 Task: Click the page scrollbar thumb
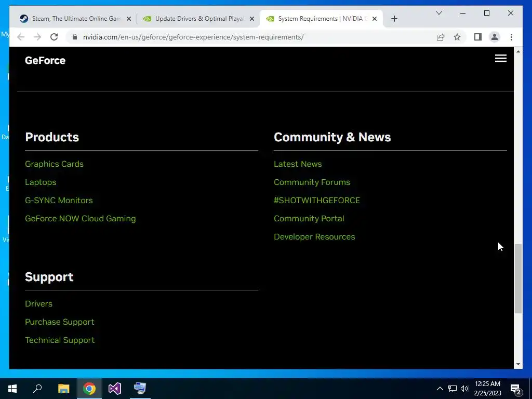(x=518, y=278)
